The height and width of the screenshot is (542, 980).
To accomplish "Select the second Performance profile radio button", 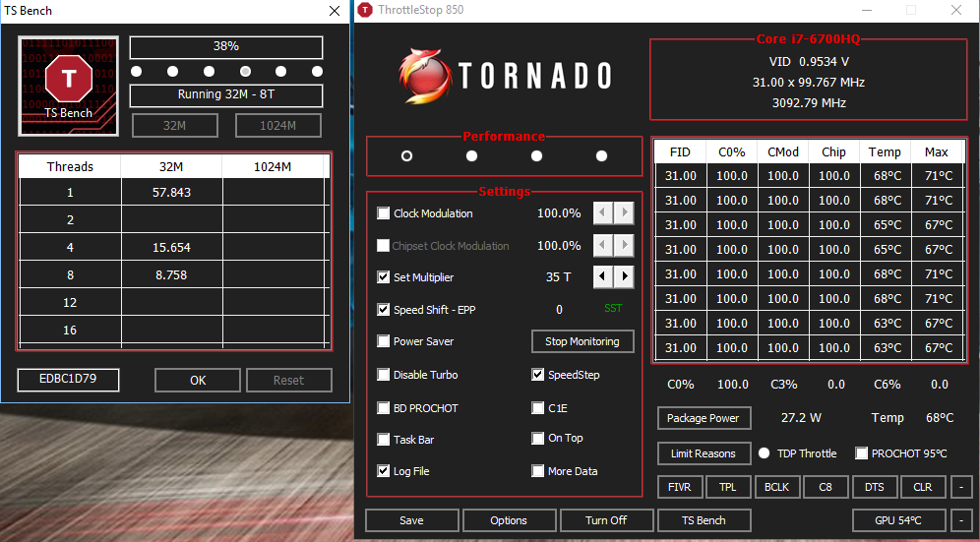I will pos(472,155).
